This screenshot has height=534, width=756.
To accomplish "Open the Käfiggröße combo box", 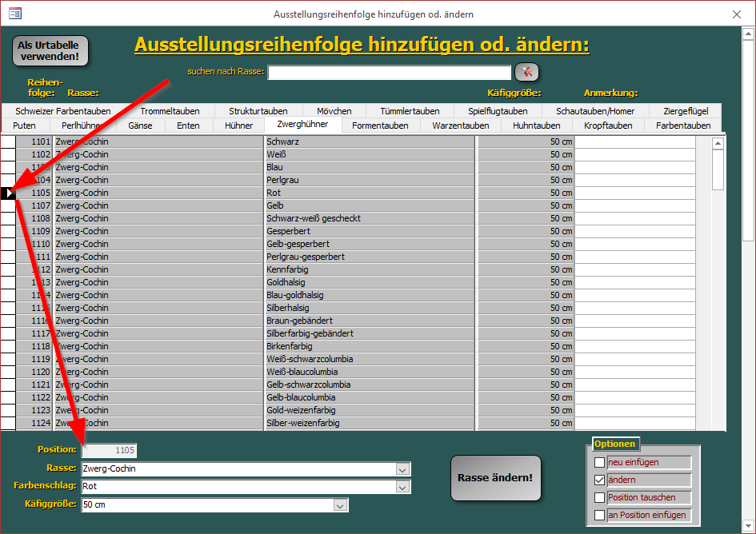I will tap(341, 505).
